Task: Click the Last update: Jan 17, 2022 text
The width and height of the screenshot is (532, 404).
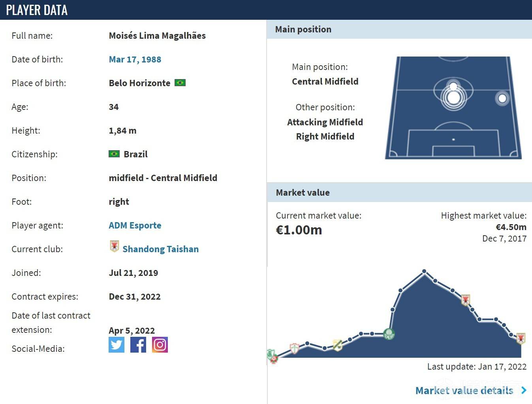Action: coord(477,366)
